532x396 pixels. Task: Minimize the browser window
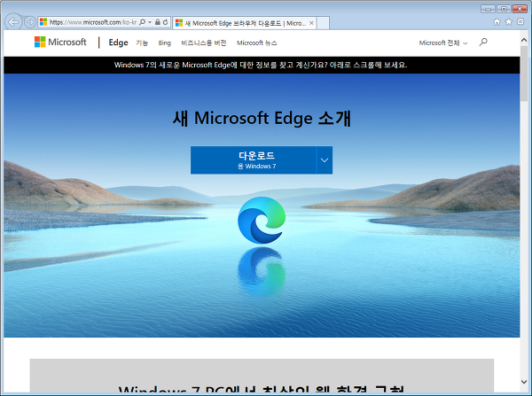pyautogui.click(x=488, y=9)
